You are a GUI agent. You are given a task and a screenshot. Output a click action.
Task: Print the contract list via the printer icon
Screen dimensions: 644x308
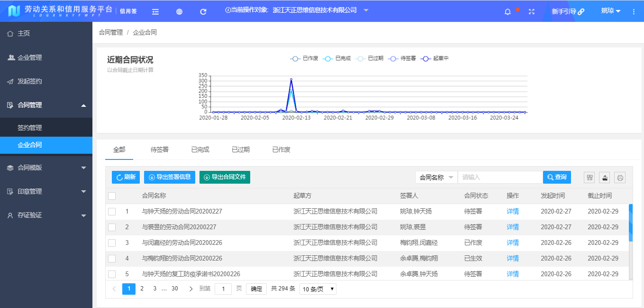coord(620,177)
